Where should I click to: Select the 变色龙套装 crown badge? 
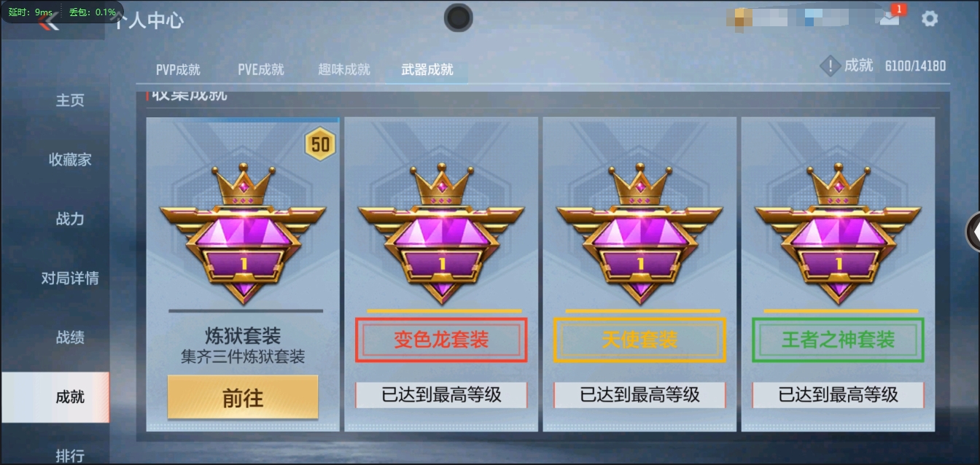(441, 233)
